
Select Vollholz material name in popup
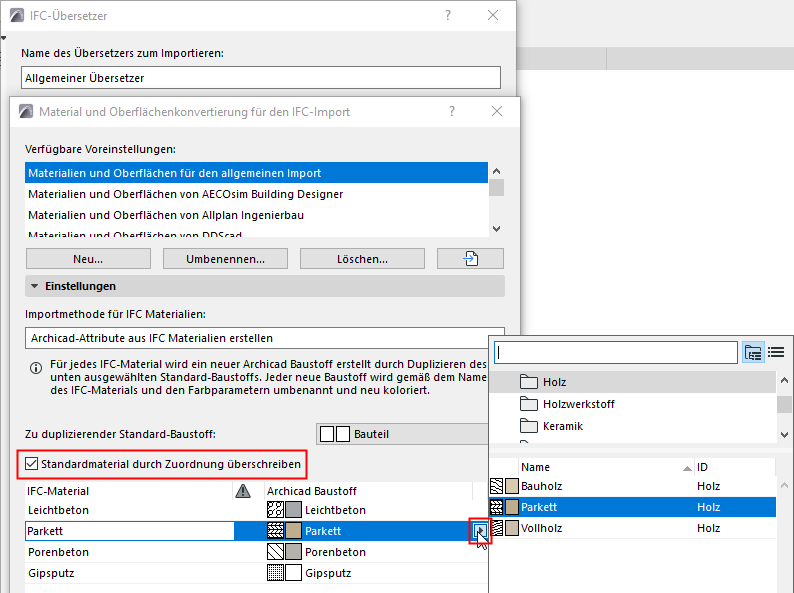click(x=541, y=528)
